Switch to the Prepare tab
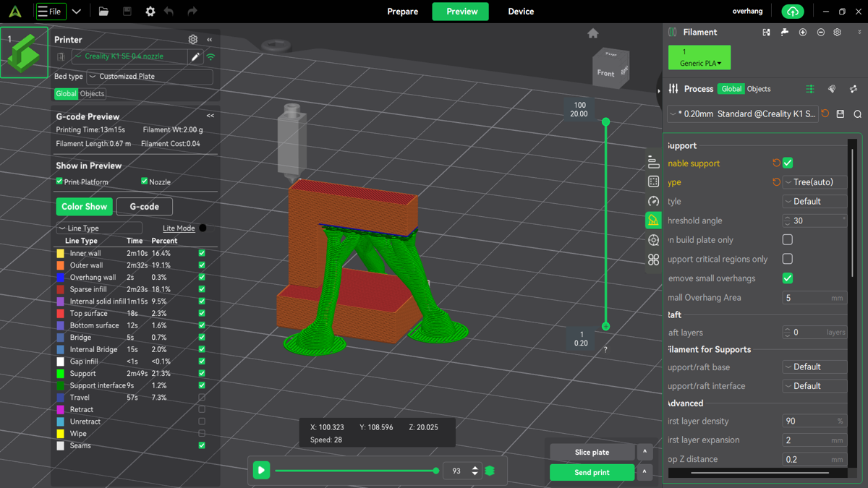 click(x=403, y=12)
